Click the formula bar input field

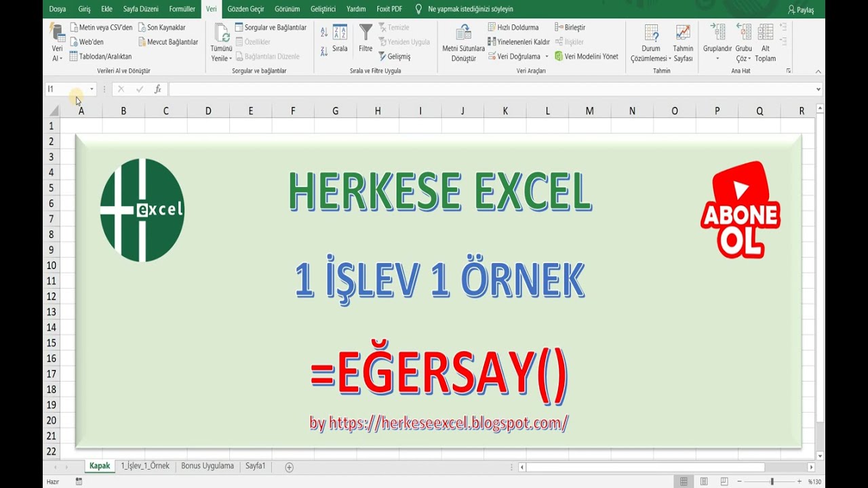tap(491, 89)
